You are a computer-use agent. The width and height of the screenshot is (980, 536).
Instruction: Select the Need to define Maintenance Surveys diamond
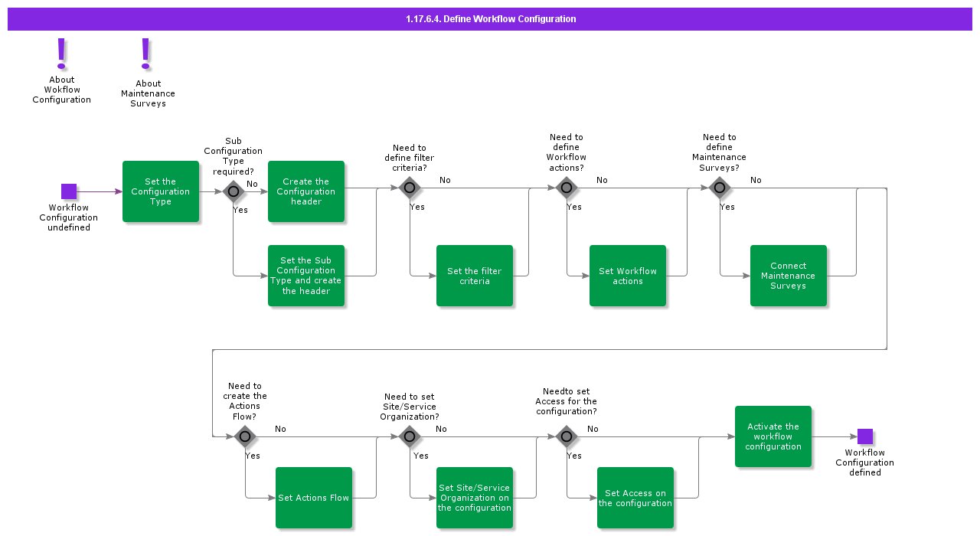(x=720, y=188)
